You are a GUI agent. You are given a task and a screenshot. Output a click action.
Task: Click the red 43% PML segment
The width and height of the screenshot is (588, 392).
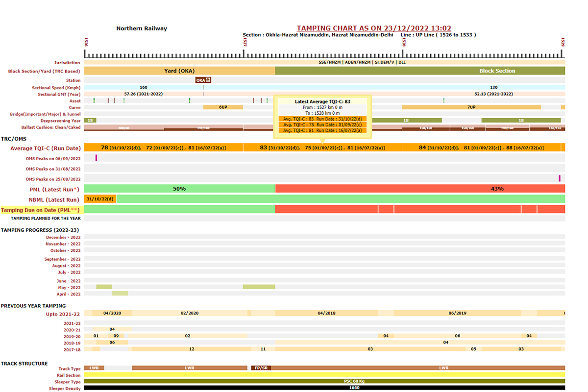pyautogui.click(x=420, y=189)
